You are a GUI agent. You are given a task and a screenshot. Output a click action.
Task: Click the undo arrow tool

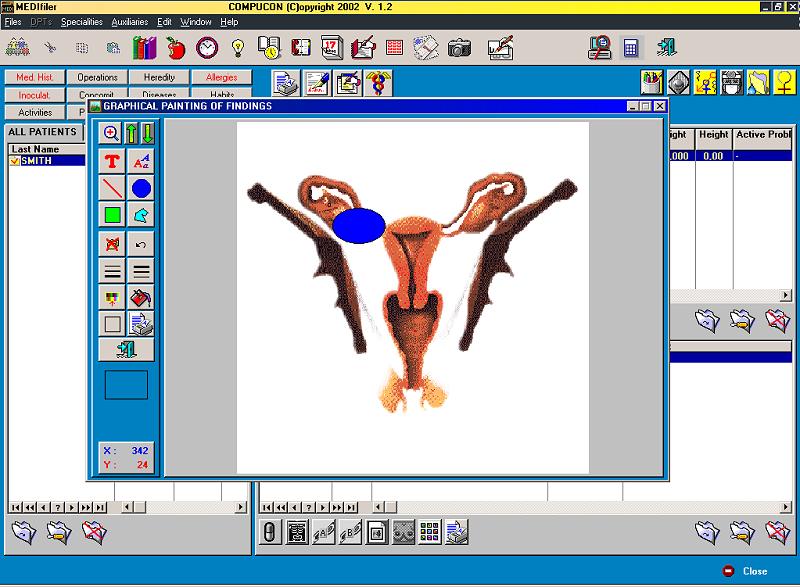point(141,245)
